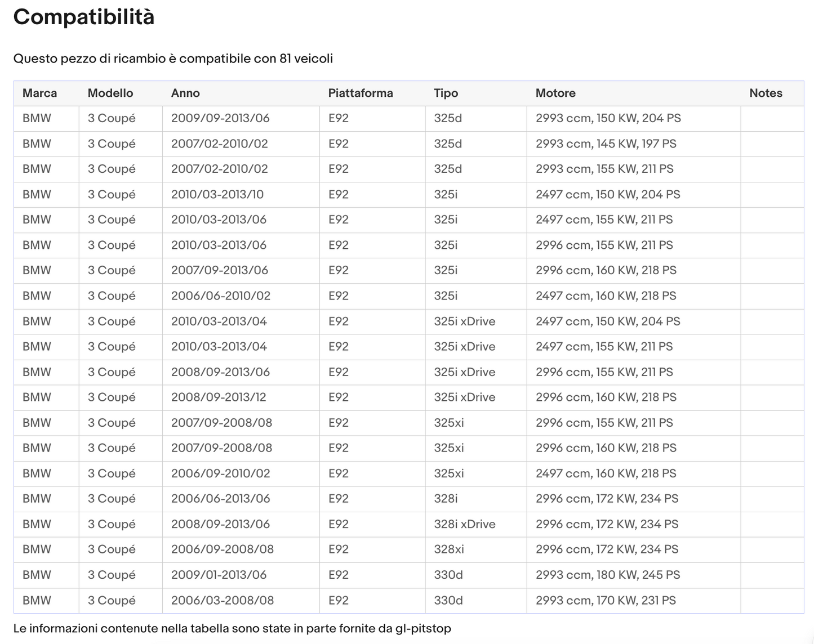
Task: Click the Motore column header
Action: point(555,93)
